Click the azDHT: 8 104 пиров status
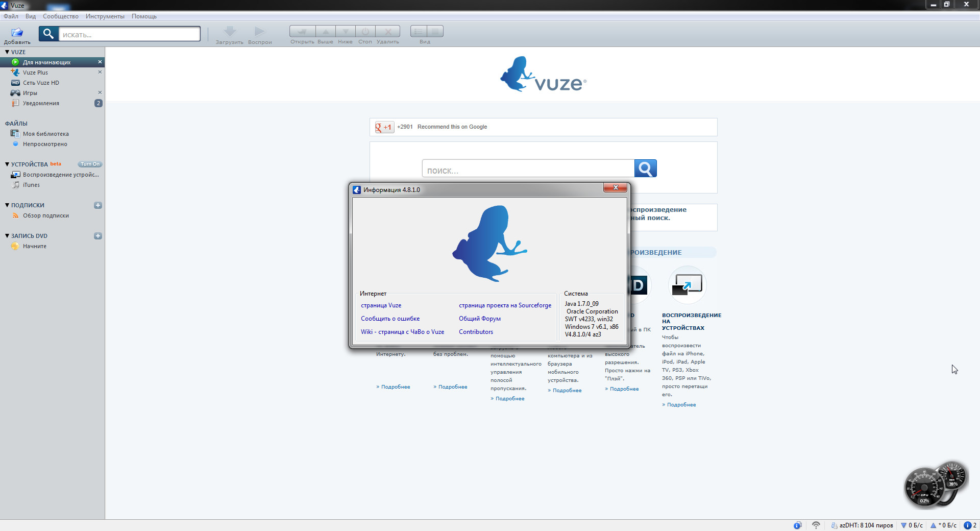This screenshot has width=980, height=531. (862, 525)
